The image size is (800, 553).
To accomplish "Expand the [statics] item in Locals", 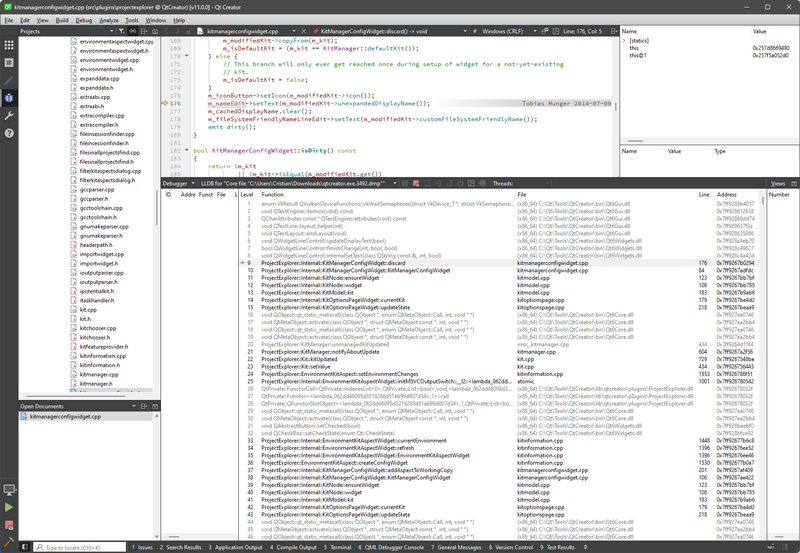I will coord(624,40).
